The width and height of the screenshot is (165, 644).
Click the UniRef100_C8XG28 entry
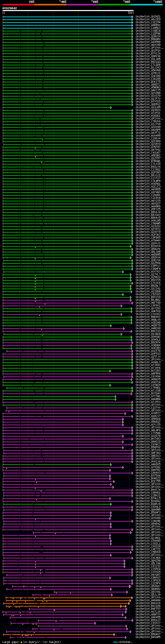pos(148,547)
